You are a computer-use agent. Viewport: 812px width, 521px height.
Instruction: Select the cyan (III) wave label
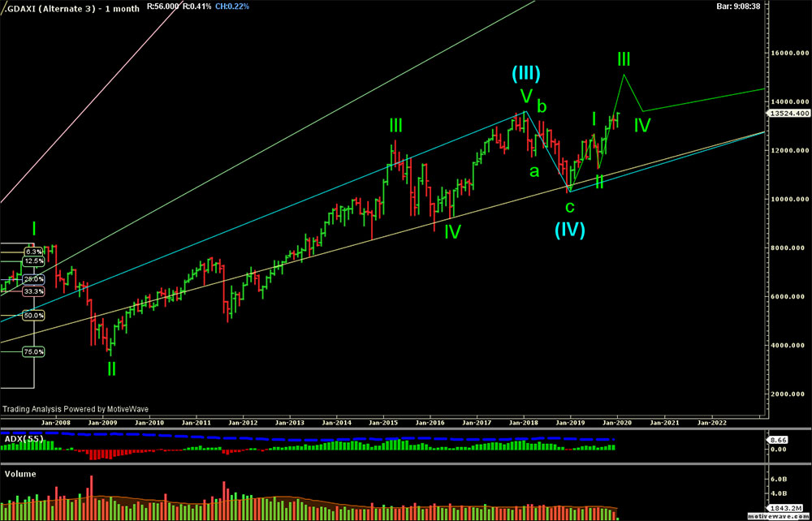click(x=526, y=74)
